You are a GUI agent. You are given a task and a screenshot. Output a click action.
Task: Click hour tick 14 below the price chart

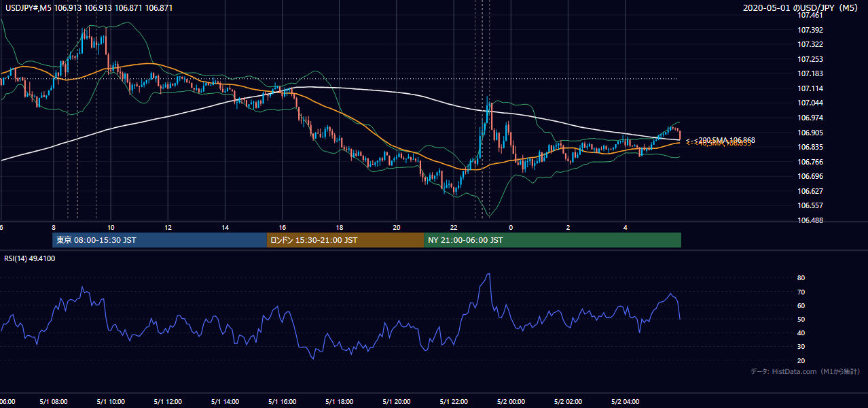[225, 228]
